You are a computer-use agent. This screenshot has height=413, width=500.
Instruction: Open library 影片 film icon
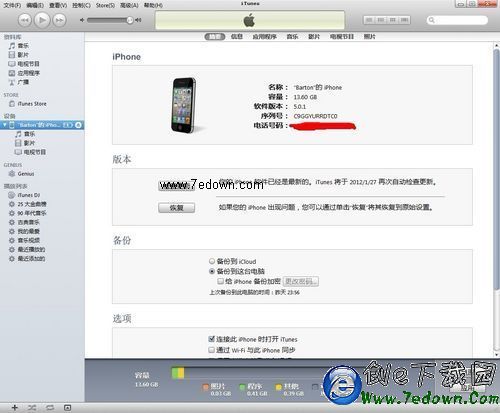pyautogui.click(x=12, y=55)
